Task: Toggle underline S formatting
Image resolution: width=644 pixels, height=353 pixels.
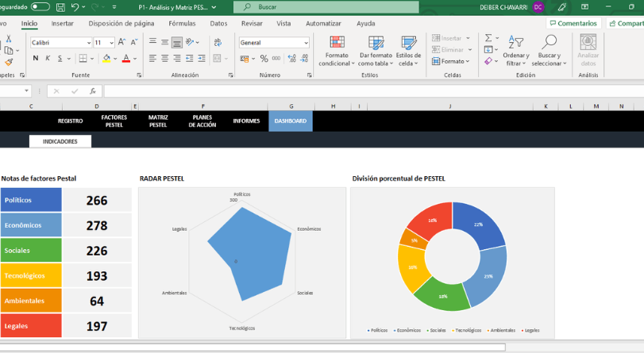Action: tap(60, 58)
